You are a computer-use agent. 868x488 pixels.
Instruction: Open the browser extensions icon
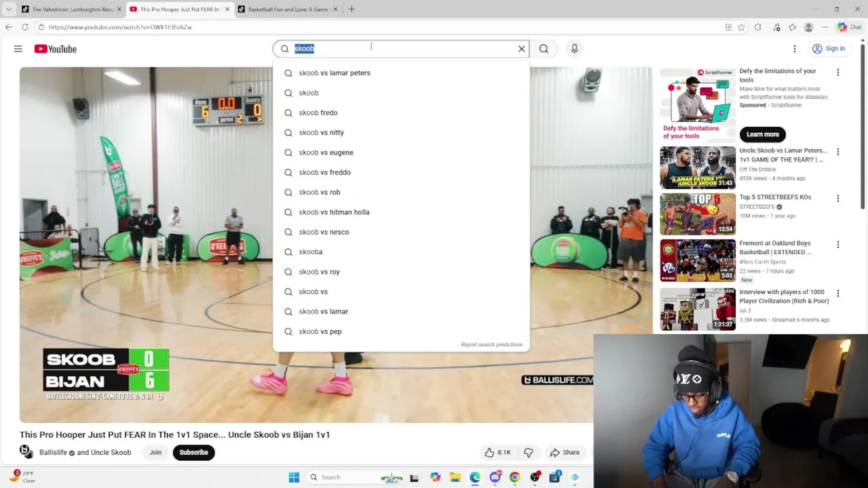pyautogui.click(x=758, y=27)
